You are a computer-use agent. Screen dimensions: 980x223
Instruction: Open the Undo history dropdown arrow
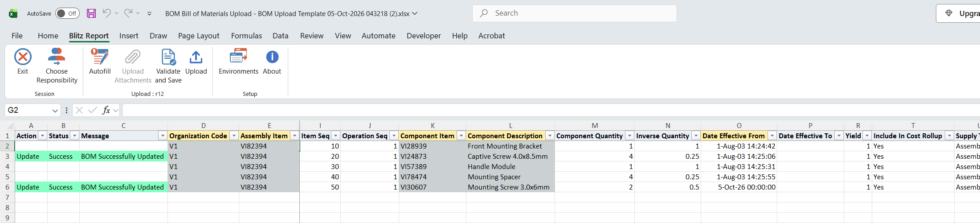click(x=116, y=13)
